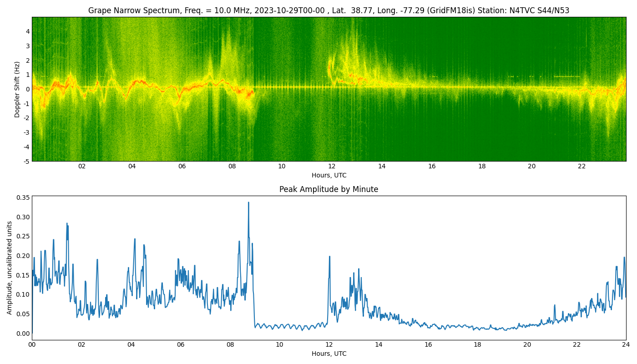Click the 24 hour tick under amplitude chart
Image resolution: width=637 pixels, height=364 pixels.
coord(626,345)
